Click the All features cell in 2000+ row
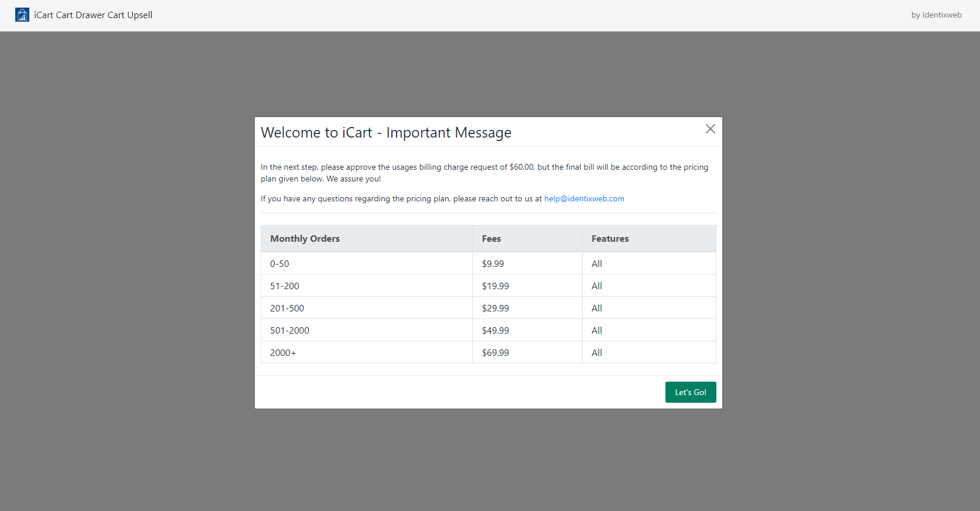 click(649, 352)
